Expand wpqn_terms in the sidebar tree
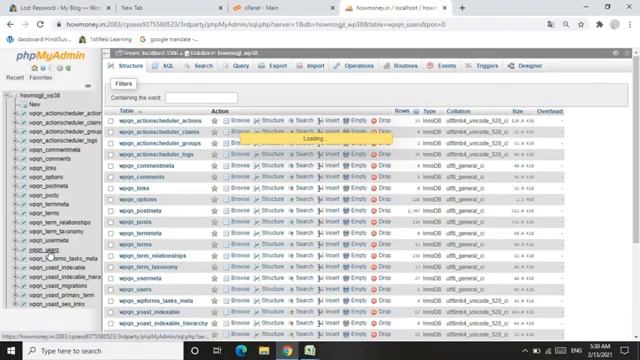Image resolution: width=640 pixels, height=360 pixels. pos(16,213)
